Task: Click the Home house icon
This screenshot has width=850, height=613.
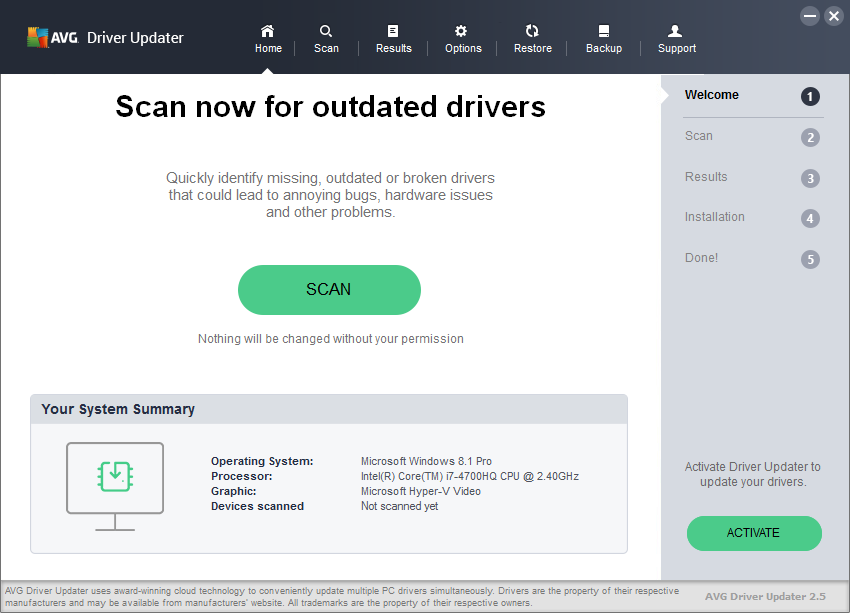Action: [x=268, y=30]
